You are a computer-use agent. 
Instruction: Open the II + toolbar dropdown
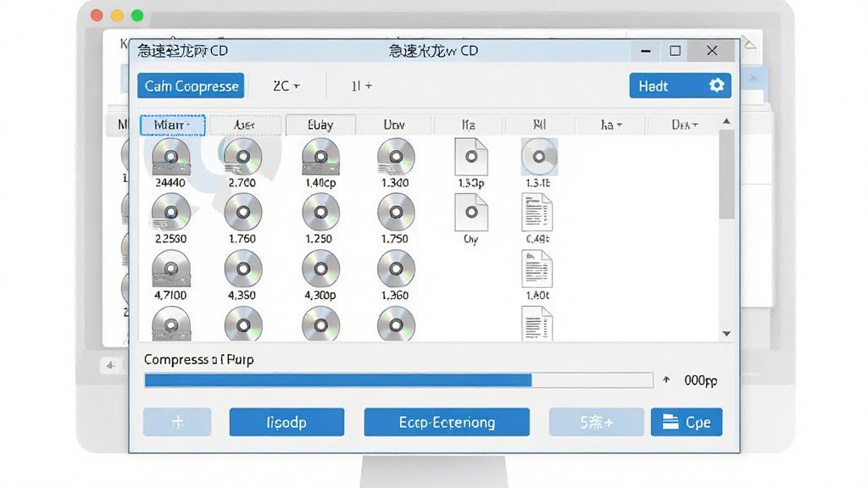[x=361, y=86]
